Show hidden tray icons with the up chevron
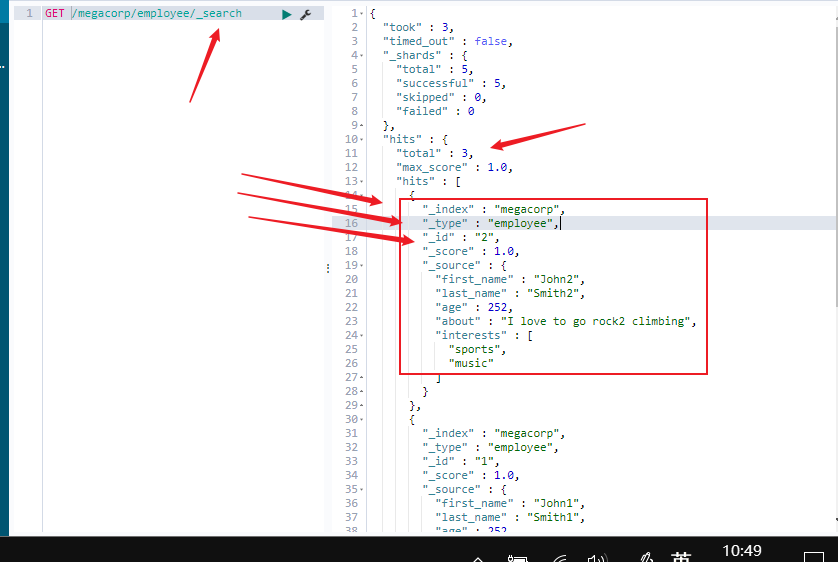Image resolution: width=838 pixels, height=562 pixels. pyautogui.click(x=478, y=559)
